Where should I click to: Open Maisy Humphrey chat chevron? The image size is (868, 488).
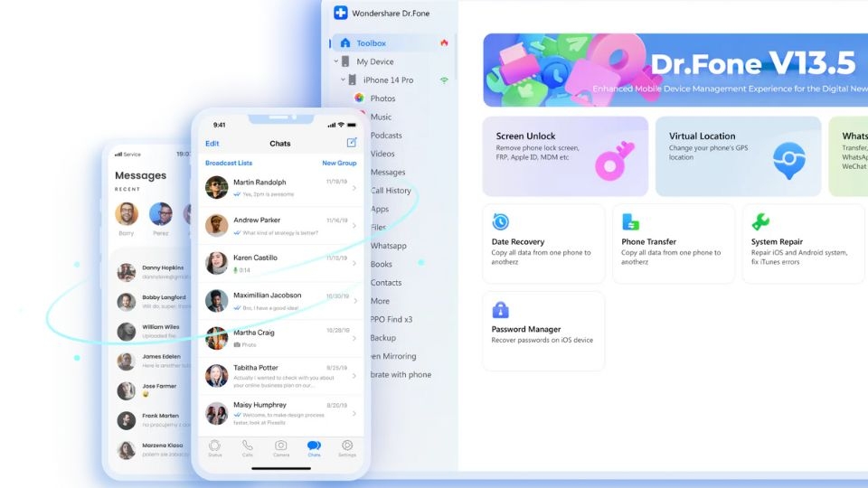[354, 413]
